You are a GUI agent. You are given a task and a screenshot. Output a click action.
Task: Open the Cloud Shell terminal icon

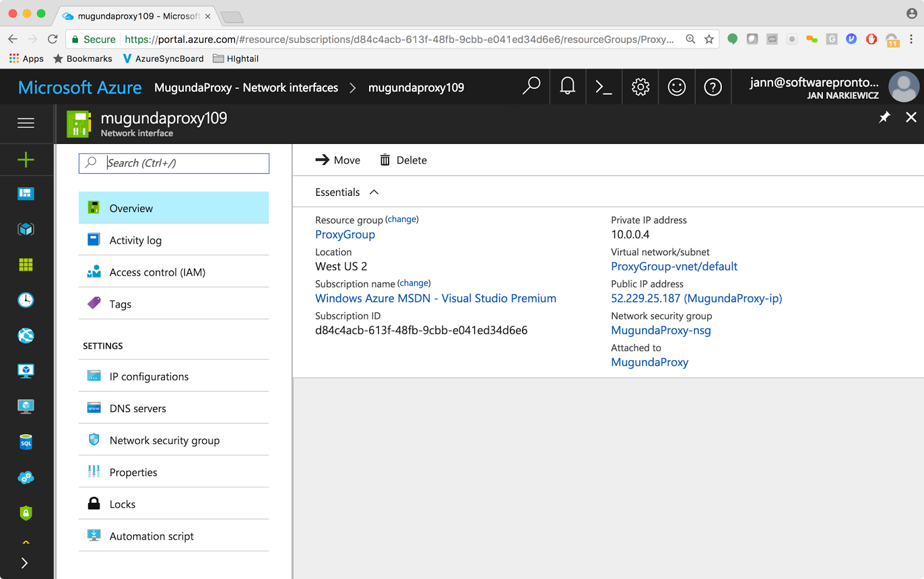tap(603, 87)
